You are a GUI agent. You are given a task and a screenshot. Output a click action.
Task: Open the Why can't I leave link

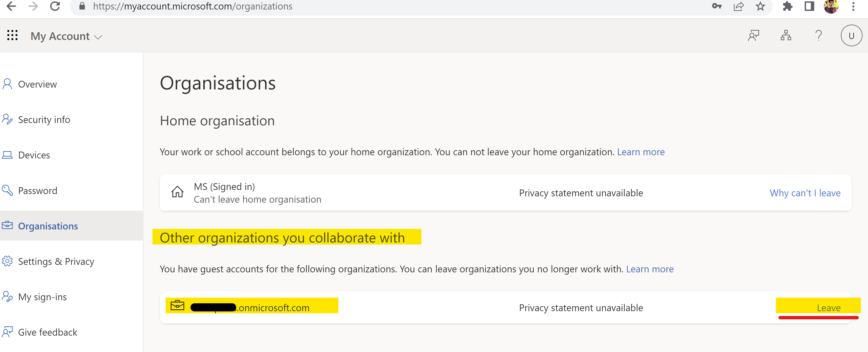[805, 193]
